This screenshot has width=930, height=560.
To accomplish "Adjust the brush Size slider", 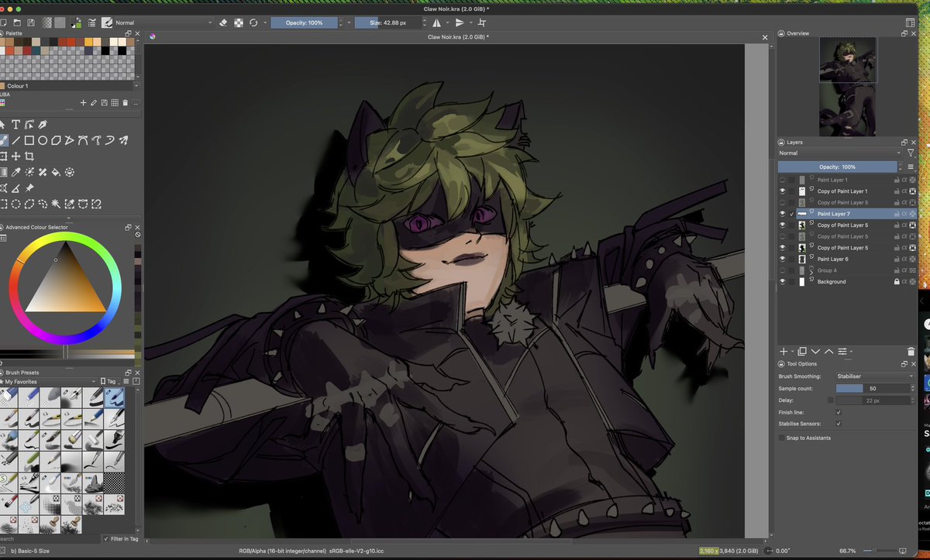I will tap(388, 22).
